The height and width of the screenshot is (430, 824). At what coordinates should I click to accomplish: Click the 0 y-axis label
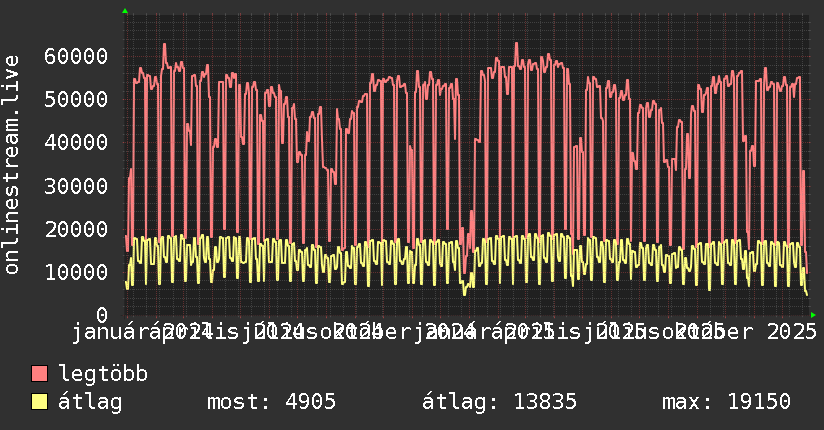pos(101,315)
